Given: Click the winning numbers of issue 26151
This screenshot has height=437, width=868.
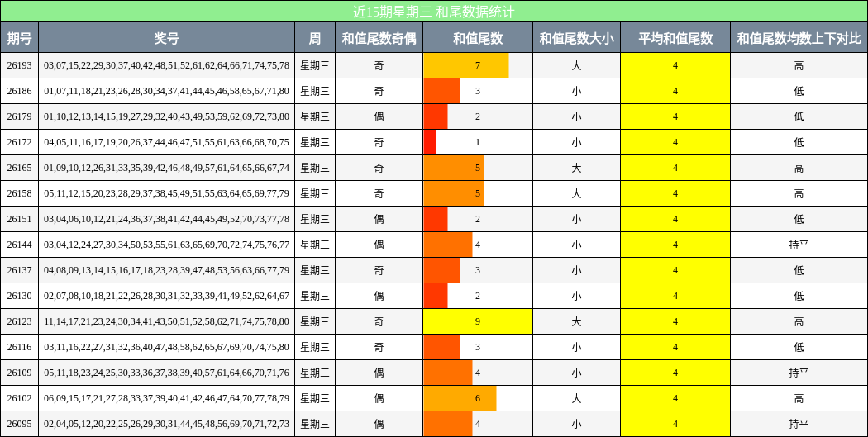Looking at the screenshot, I should point(167,219).
